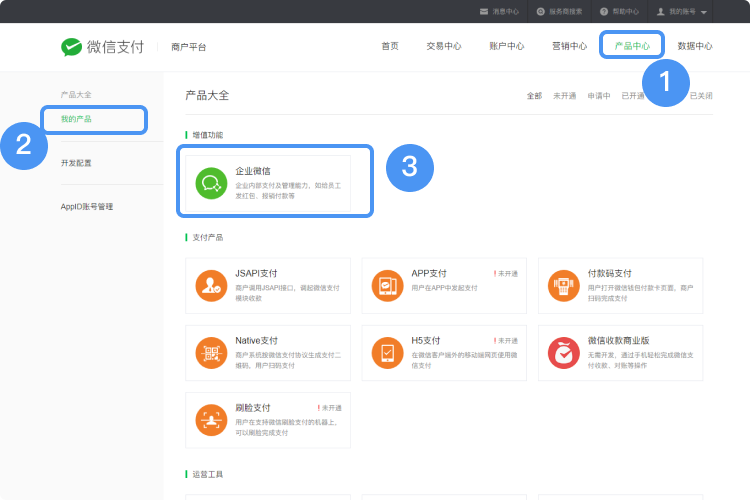Open 数据中心 navigation tab
Screen dimensions: 750x500
coord(695,46)
